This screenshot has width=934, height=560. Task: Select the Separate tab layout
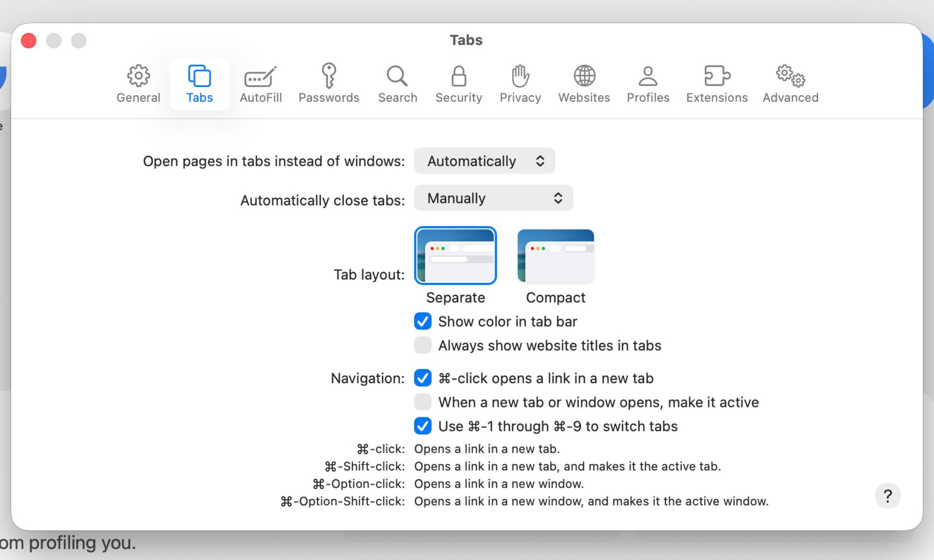[455, 255]
